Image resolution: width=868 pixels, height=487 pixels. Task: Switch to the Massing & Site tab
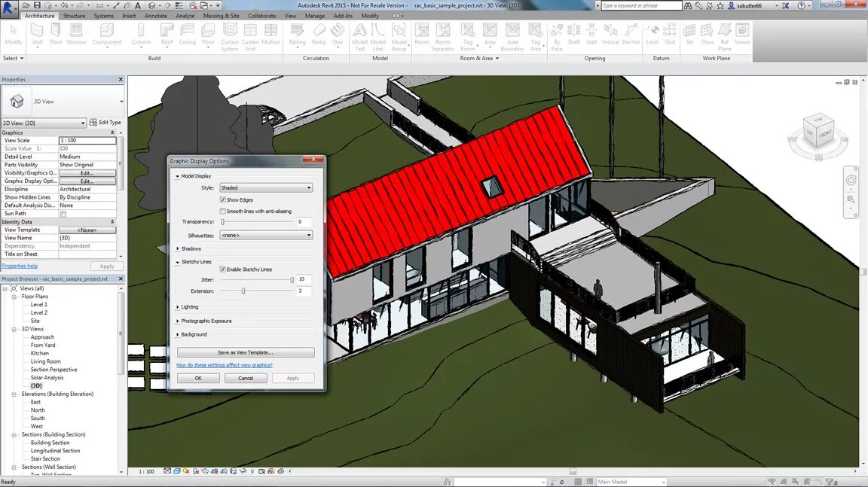tap(221, 16)
